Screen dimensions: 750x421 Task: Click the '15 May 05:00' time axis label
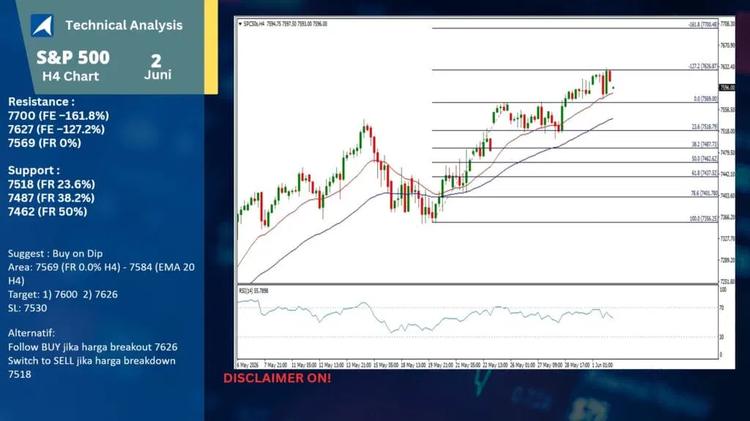click(386, 365)
